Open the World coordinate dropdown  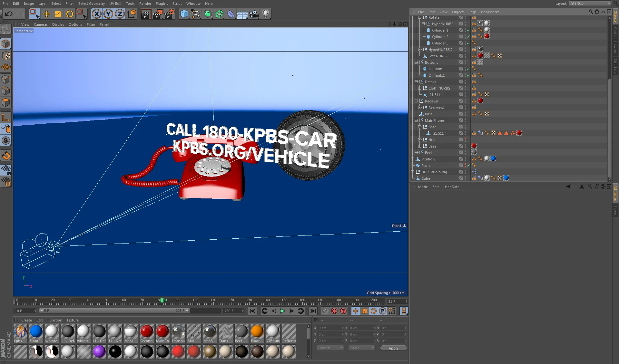coord(330,348)
